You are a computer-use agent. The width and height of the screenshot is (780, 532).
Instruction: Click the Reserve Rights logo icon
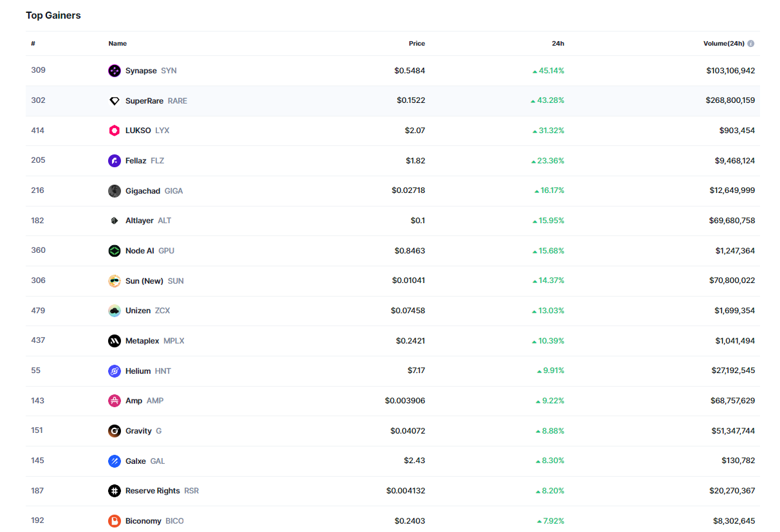tap(115, 491)
